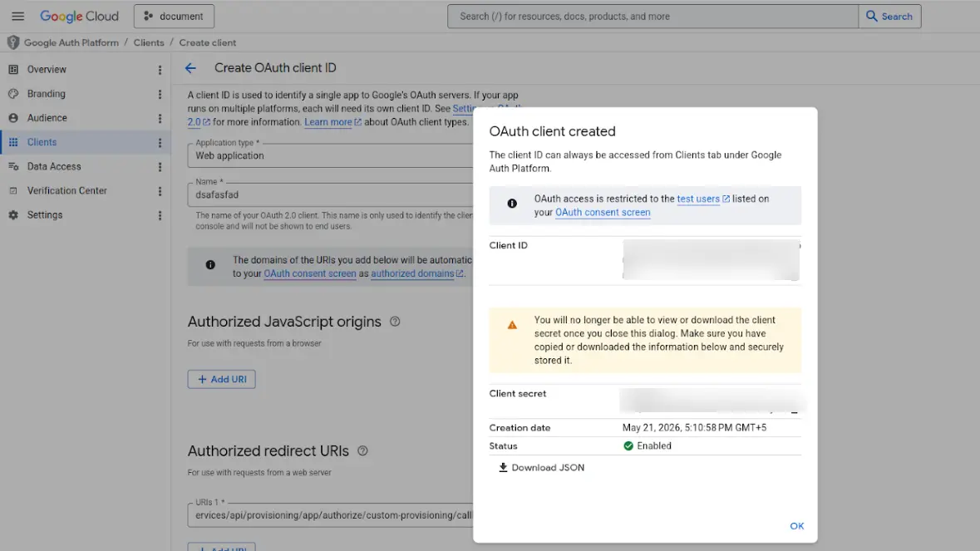This screenshot has width=980, height=551.
Task: Click the Create OAuth client ID title
Action: coord(275,68)
